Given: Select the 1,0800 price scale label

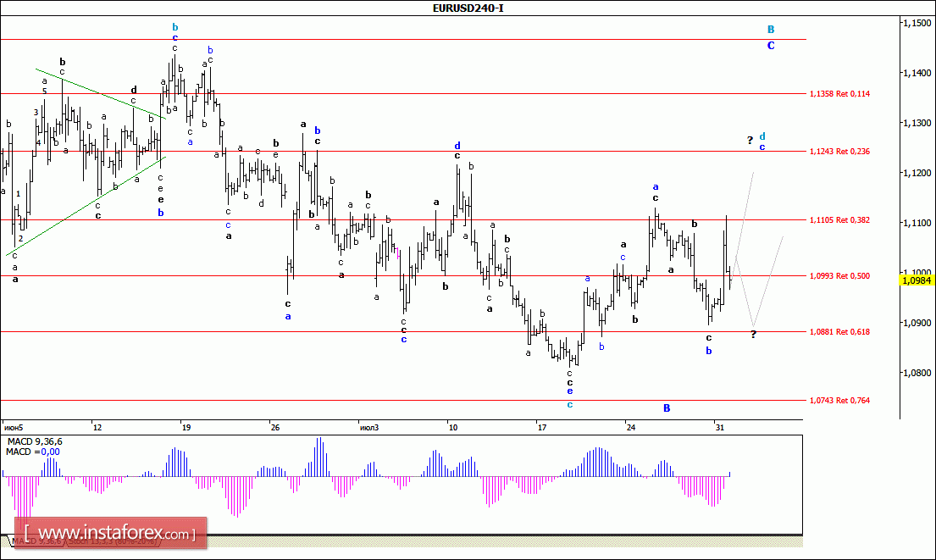Looking at the screenshot, I should click(x=917, y=373).
